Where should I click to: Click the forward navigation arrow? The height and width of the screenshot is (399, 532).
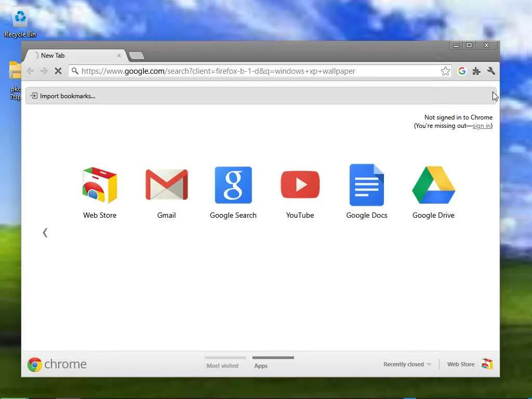pos(44,71)
